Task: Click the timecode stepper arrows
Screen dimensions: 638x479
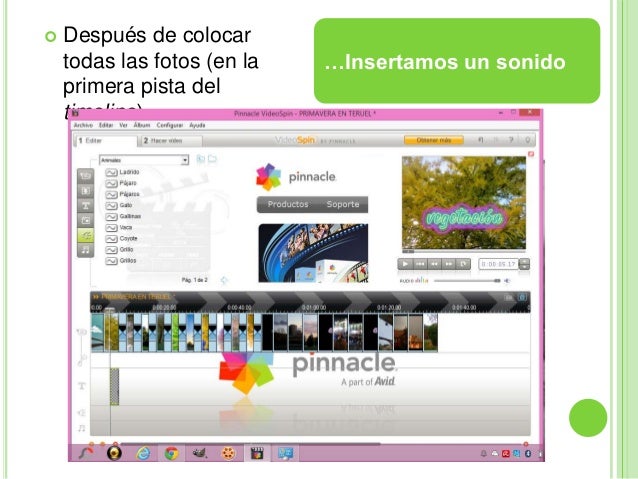Action: pyautogui.click(x=525, y=264)
